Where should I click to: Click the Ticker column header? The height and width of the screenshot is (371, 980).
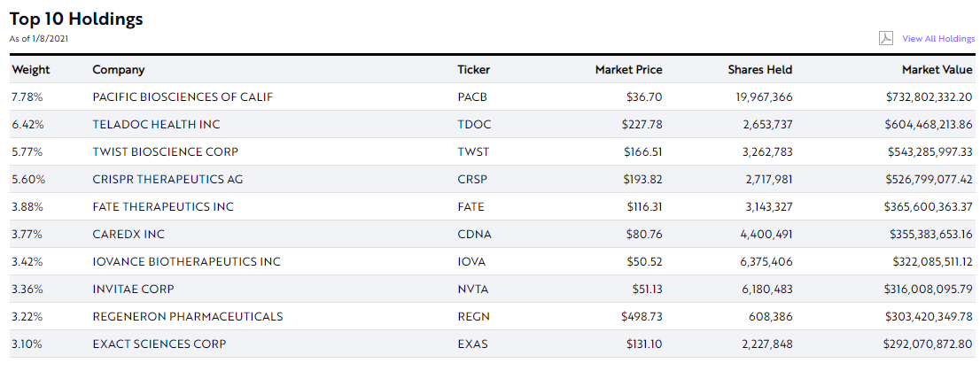pyautogui.click(x=473, y=70)
